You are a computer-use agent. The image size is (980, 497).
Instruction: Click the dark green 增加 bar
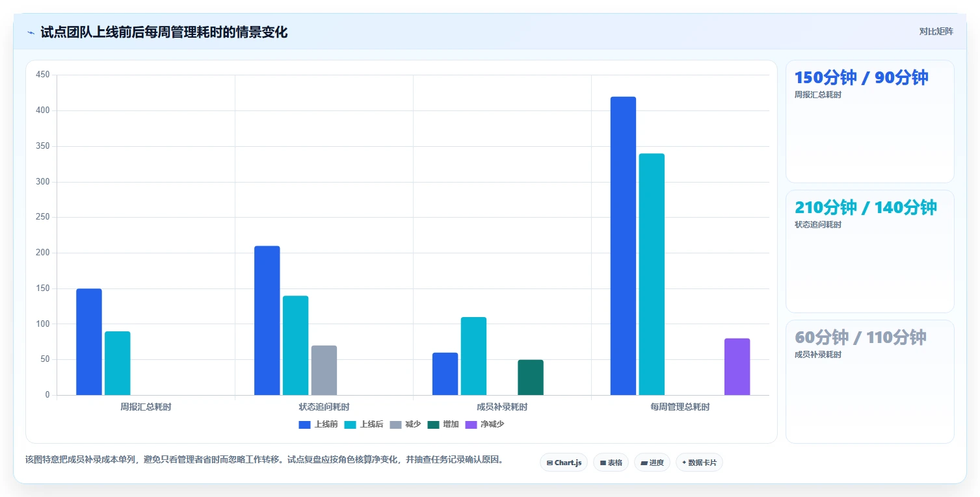pyautogui.click(x=531, y=377)
